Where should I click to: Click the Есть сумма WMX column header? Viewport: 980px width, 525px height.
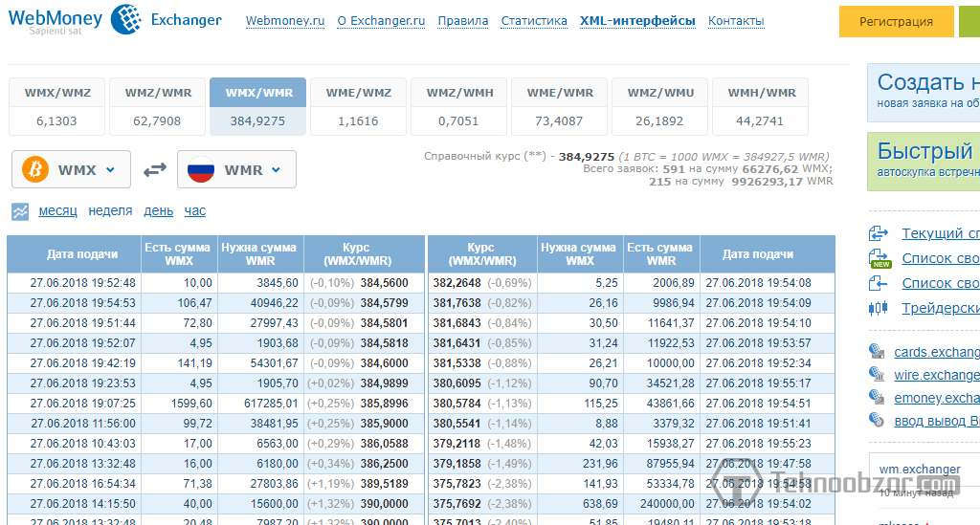click(179, 254)
